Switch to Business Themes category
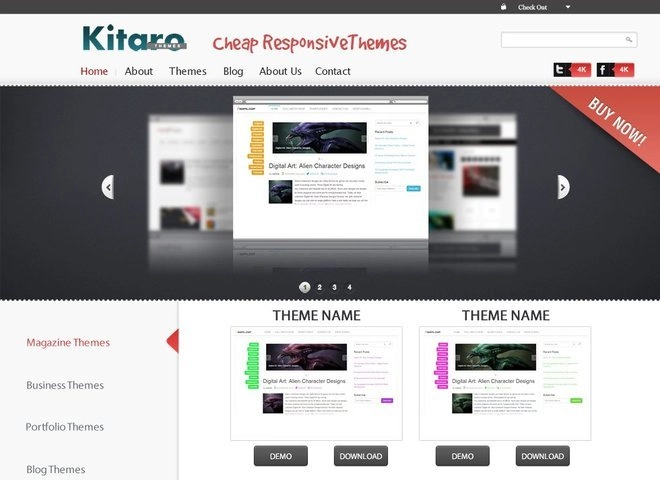Viewport: 660px width, 480px height. [x=65, y=385]
